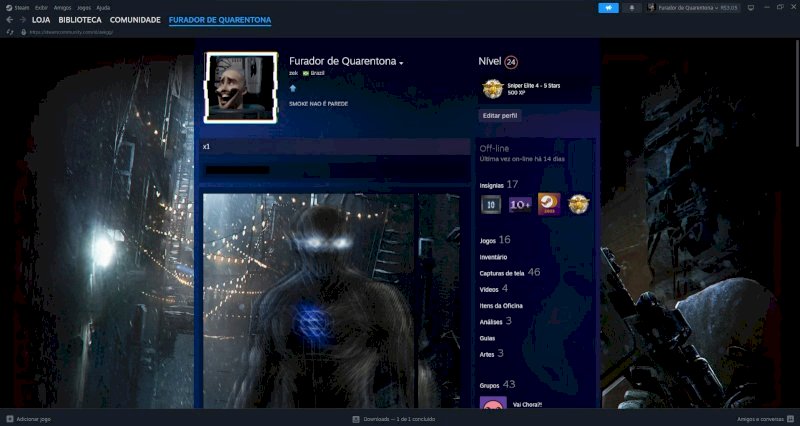Click the Steam 2022 badge icon

coord(549,204)
